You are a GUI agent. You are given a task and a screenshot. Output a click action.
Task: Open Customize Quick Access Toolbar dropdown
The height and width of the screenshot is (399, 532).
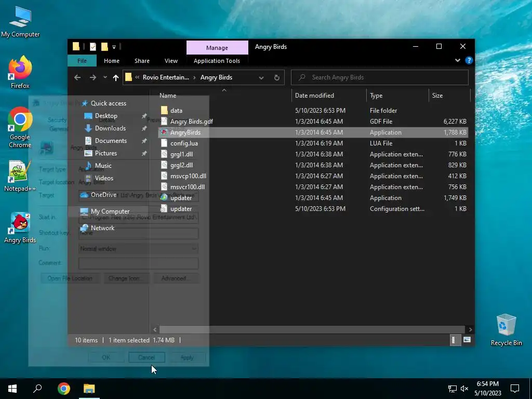tap(114, 47)
